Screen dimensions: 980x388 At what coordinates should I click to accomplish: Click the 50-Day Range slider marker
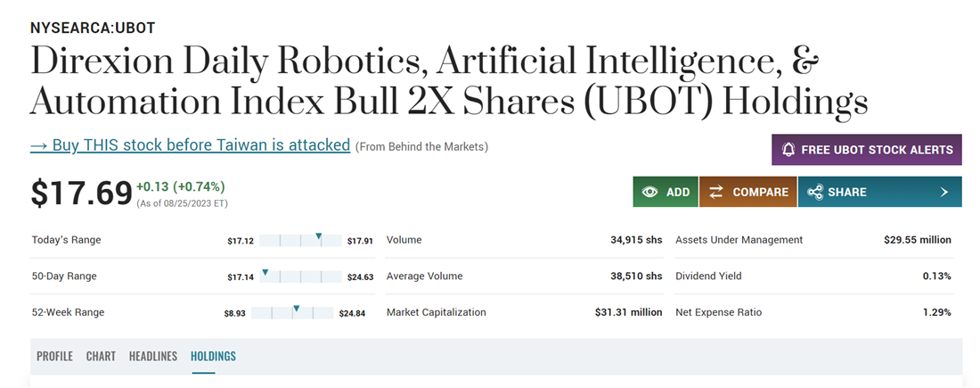[265, 273]
